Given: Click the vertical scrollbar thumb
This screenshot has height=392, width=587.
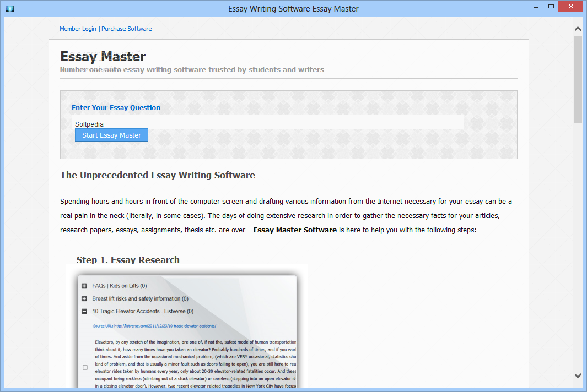Looking at the screenshot, I should tap(578, 79).
